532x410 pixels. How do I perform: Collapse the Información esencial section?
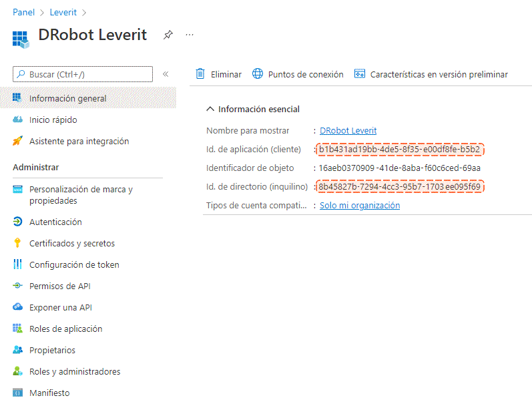pos(210,109)
